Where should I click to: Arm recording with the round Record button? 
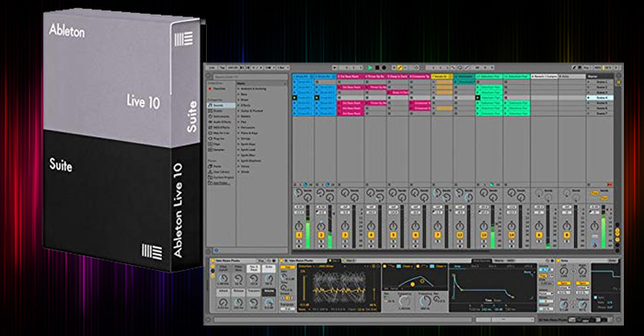point(384,67)
